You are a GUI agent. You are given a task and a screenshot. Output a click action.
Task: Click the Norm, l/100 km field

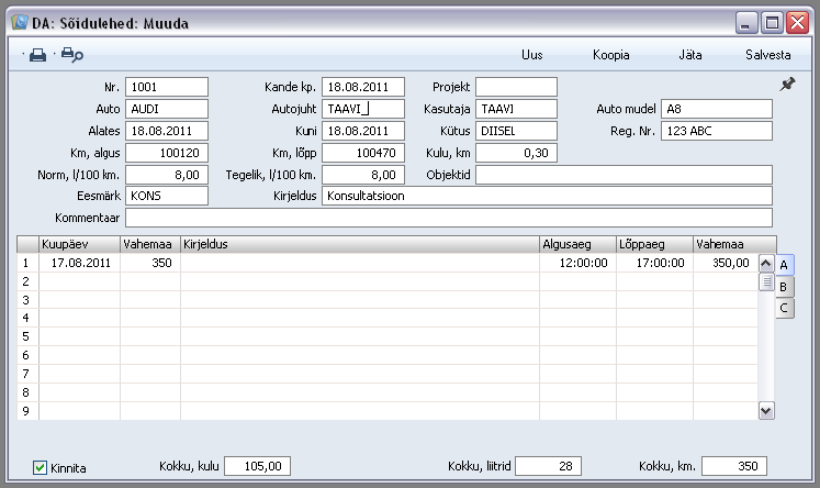167,175
